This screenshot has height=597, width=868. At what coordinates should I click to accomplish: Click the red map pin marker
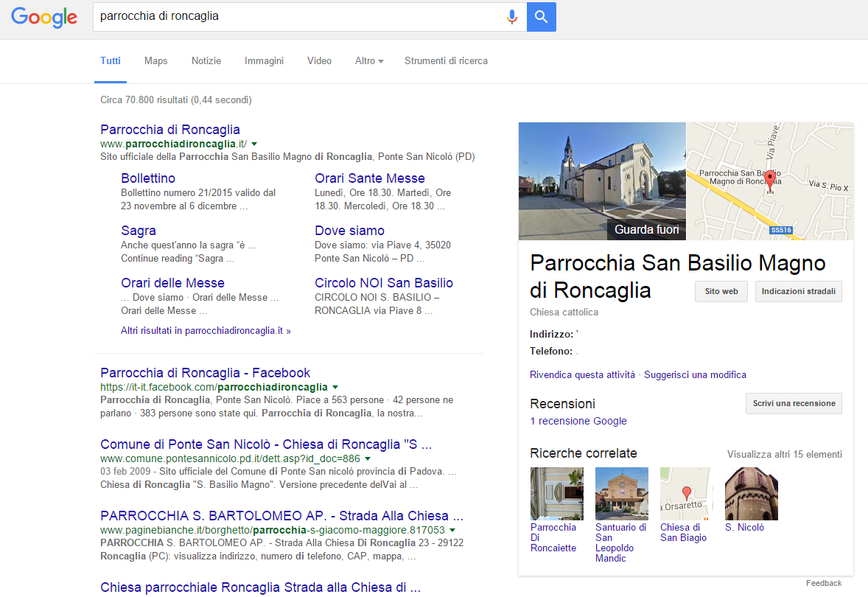point(769,181)
